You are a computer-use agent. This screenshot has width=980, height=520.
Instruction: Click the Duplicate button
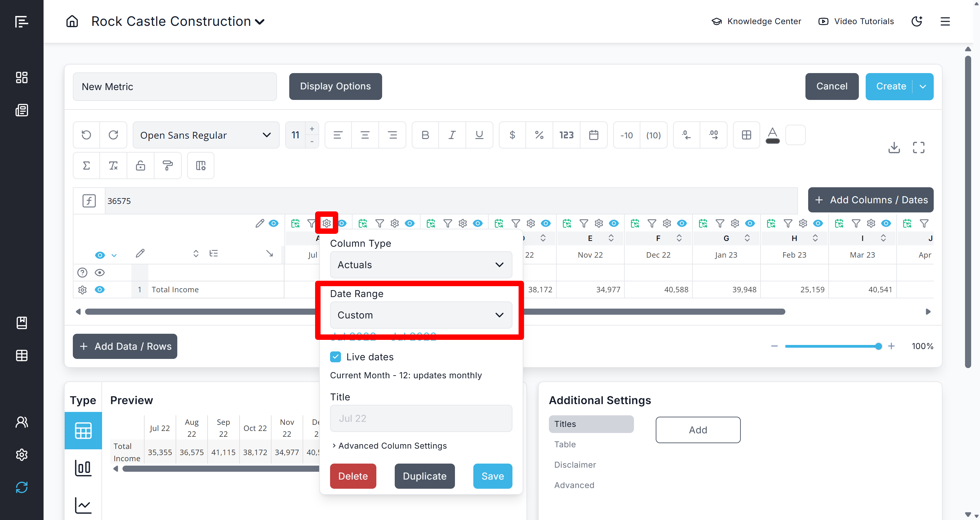424,476
